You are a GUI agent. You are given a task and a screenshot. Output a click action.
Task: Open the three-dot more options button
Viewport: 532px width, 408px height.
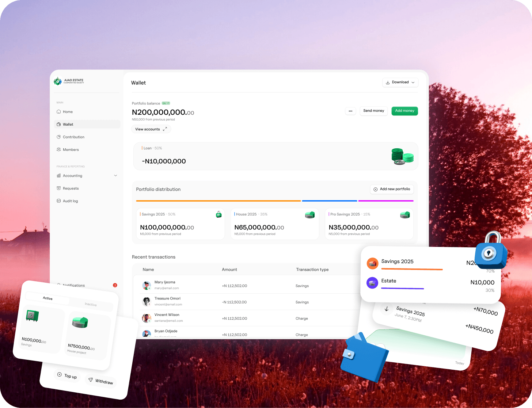pos(350,111)
